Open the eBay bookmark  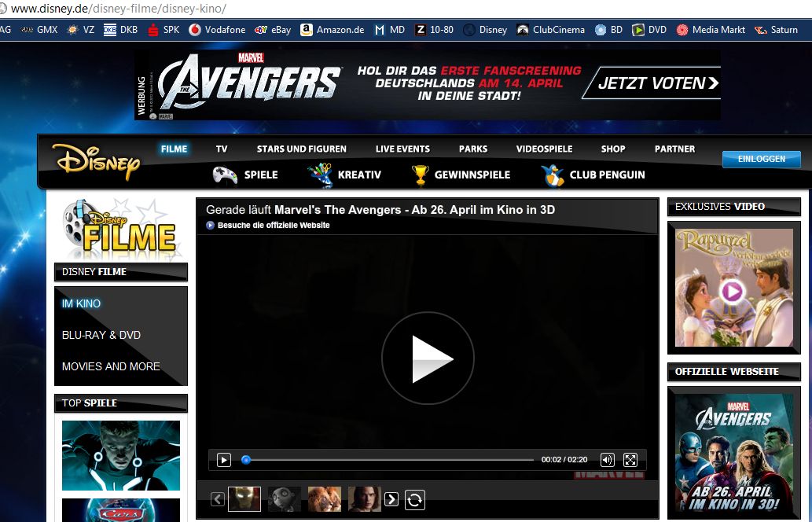[x=273, y=30]
